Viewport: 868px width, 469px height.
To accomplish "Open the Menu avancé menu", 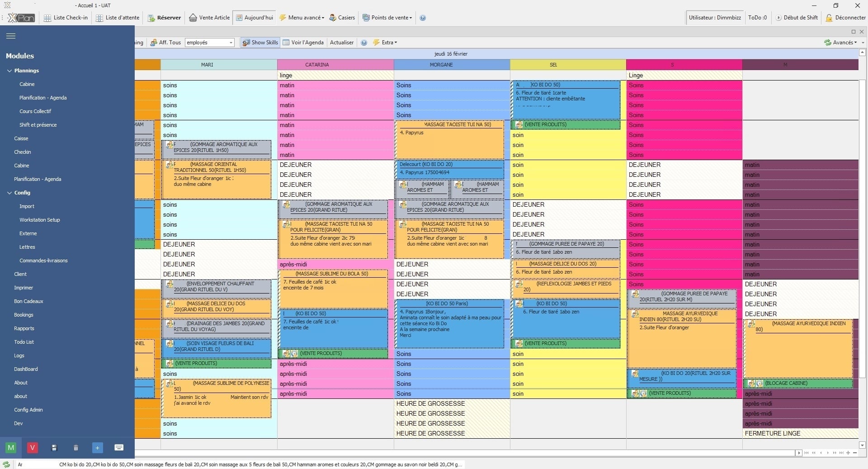I will pyautogui.click(x=302, y=18).
